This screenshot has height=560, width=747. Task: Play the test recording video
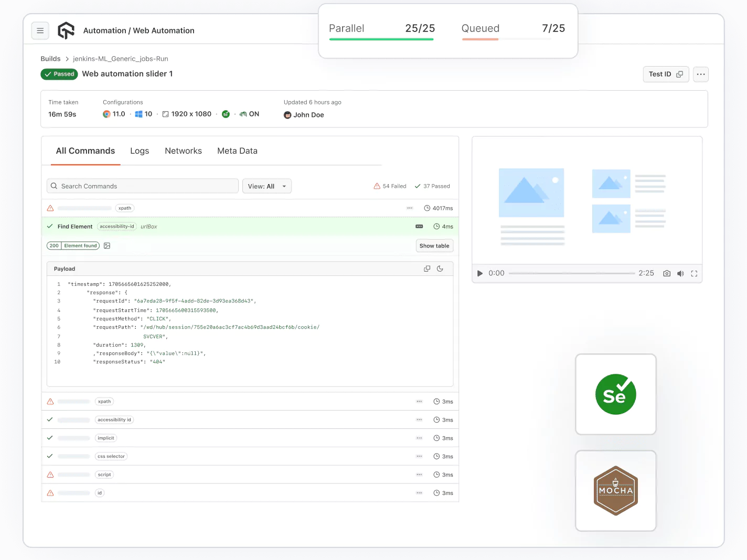479,274
